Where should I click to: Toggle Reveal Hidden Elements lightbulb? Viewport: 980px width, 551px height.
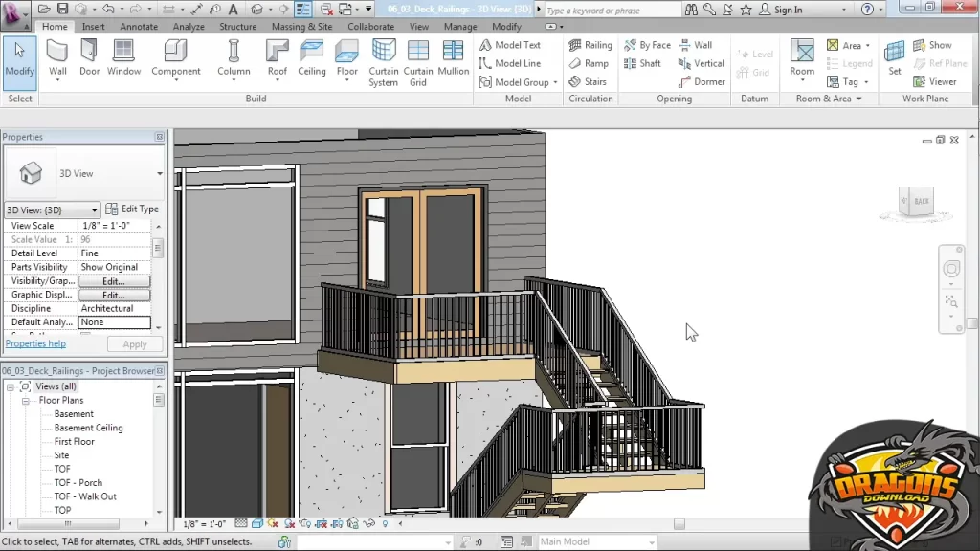click(x=385, y=524)
